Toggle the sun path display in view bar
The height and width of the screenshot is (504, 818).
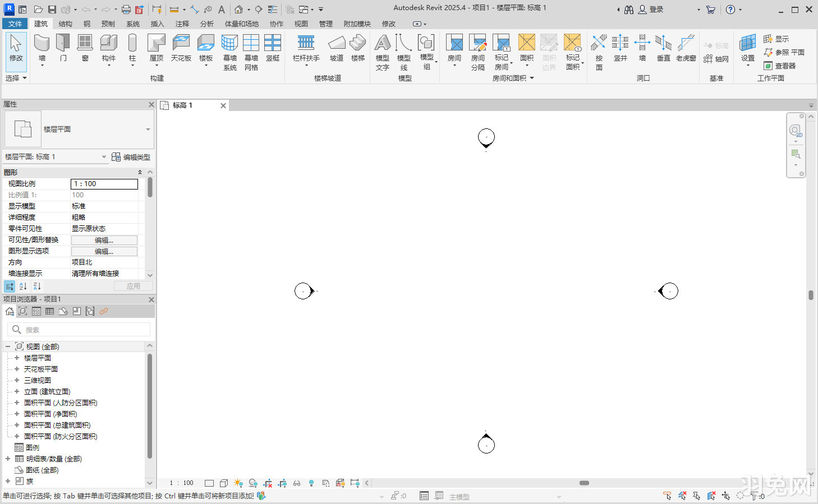(238, 483)
